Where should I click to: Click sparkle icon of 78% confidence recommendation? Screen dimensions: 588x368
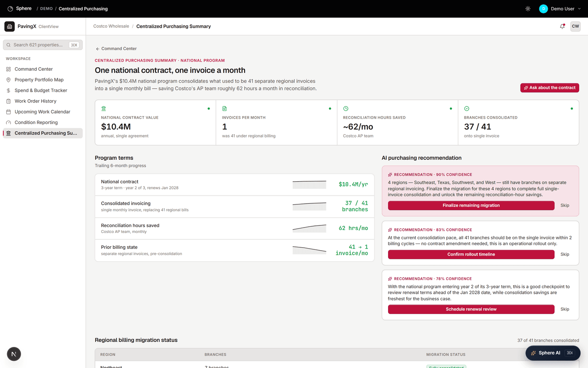(x=390, y=278)
